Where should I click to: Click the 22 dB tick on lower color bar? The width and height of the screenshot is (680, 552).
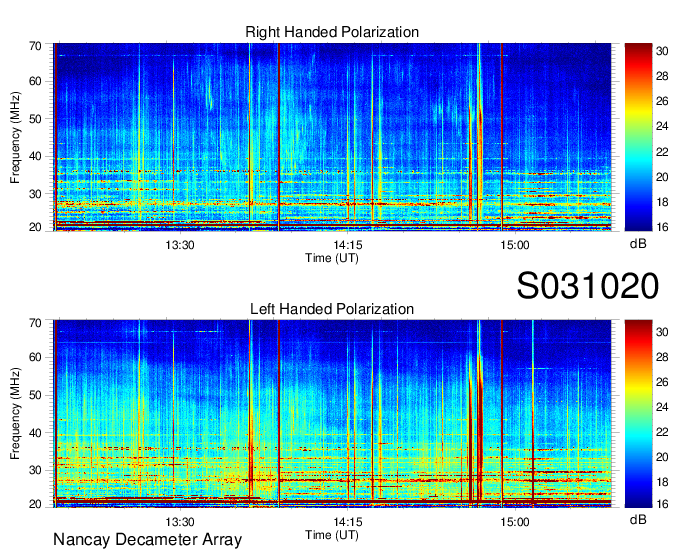(x=662, y=432)
